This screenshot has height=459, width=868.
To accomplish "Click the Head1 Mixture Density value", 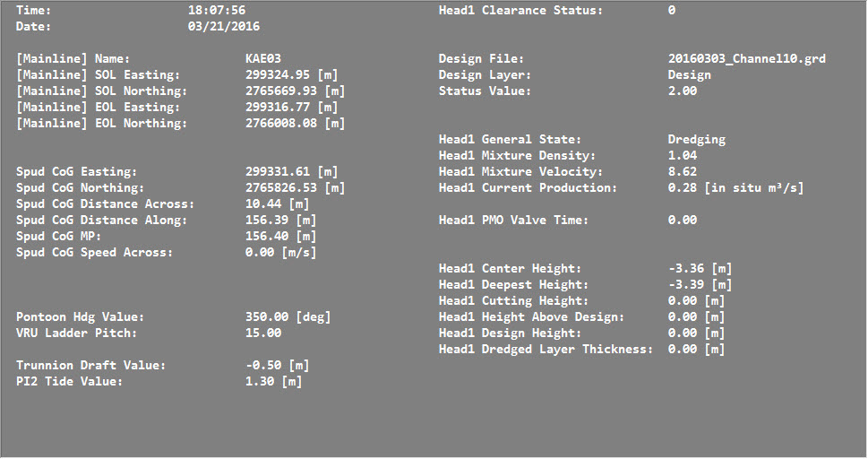I will pyautogui.click(x=683, y=156).
